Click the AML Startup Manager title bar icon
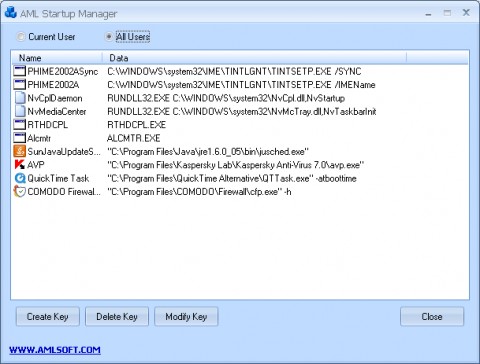The height and width of the screenshot is (364, 480). pos(11,13)
